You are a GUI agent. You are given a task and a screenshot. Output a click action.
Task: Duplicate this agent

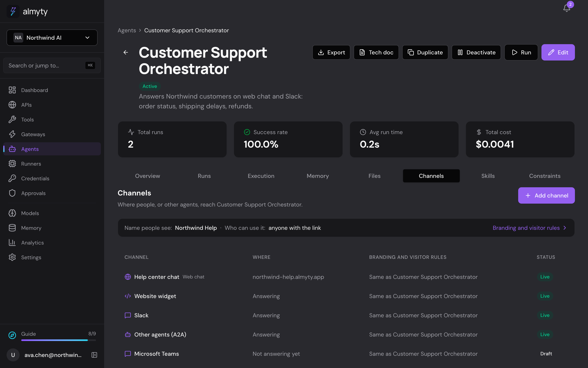tap(425, 52)
